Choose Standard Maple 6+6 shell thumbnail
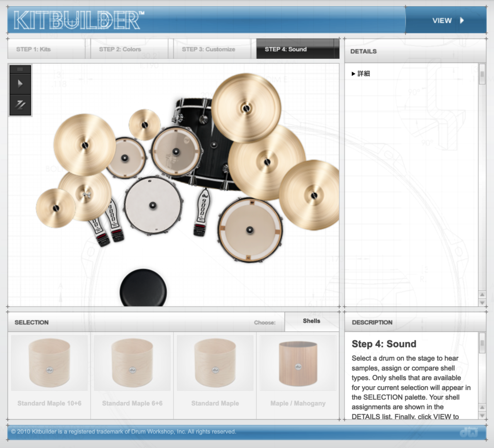Image resolution: width=494 pixels, height=448 pixels. [x=132, y=363]
